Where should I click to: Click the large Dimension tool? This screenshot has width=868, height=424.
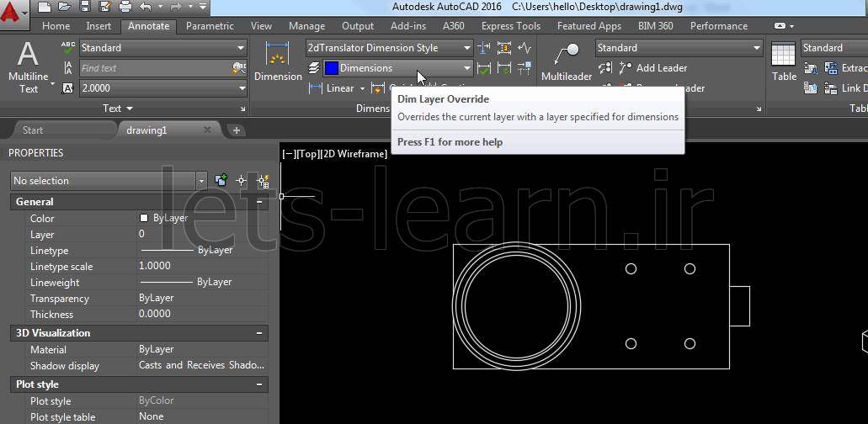tap(278, 61)
